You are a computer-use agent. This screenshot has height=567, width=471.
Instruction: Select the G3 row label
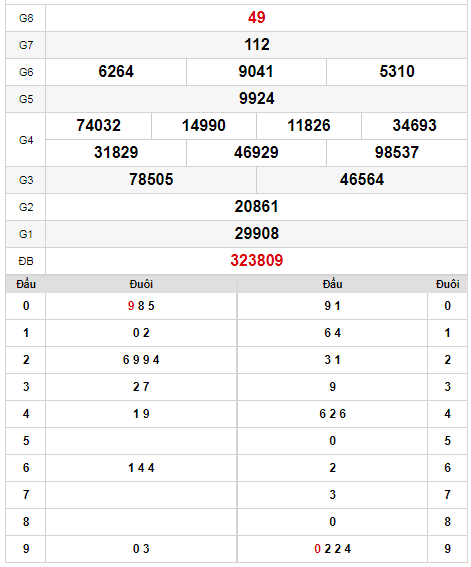click(26, 180)
